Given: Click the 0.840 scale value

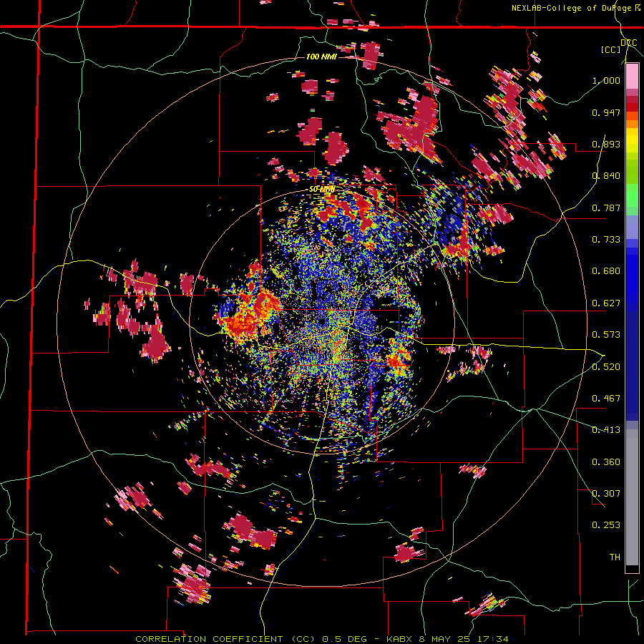Looking at the screenshot, I should click(606, 176).
